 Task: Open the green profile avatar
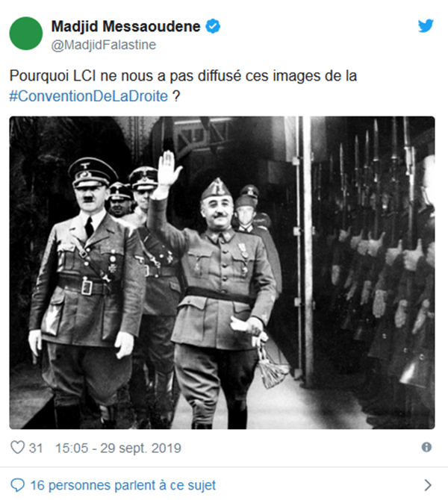tap(26, 34)
